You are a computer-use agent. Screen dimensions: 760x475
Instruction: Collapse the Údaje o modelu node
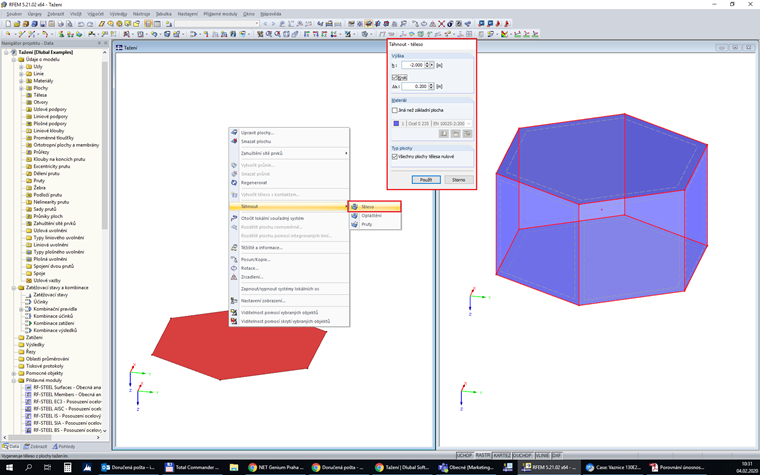click(x=14, y=60)
